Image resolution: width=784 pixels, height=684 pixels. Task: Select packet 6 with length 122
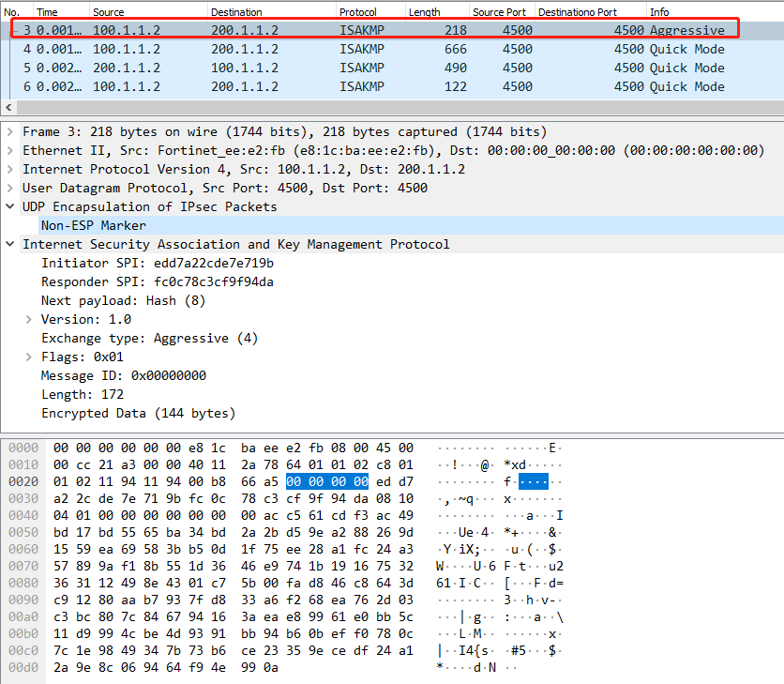click(x=375, y=86)
